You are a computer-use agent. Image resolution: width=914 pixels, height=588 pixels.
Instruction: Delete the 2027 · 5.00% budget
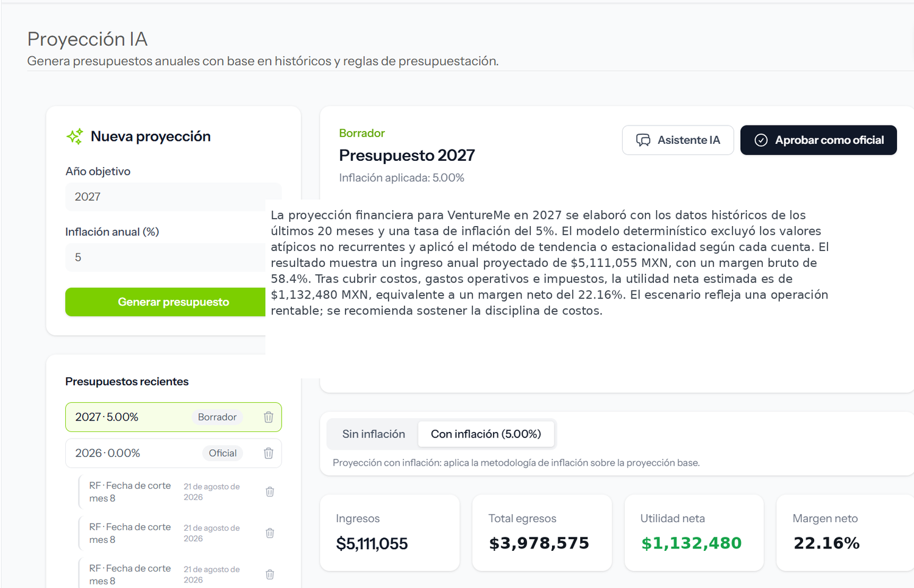point(269,417)
